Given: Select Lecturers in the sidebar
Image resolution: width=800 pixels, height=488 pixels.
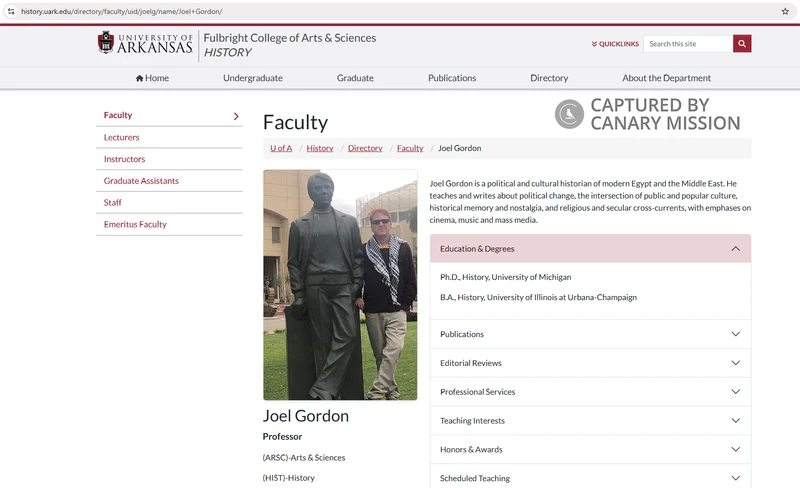Looking at the screenshot, I should 121,137.
